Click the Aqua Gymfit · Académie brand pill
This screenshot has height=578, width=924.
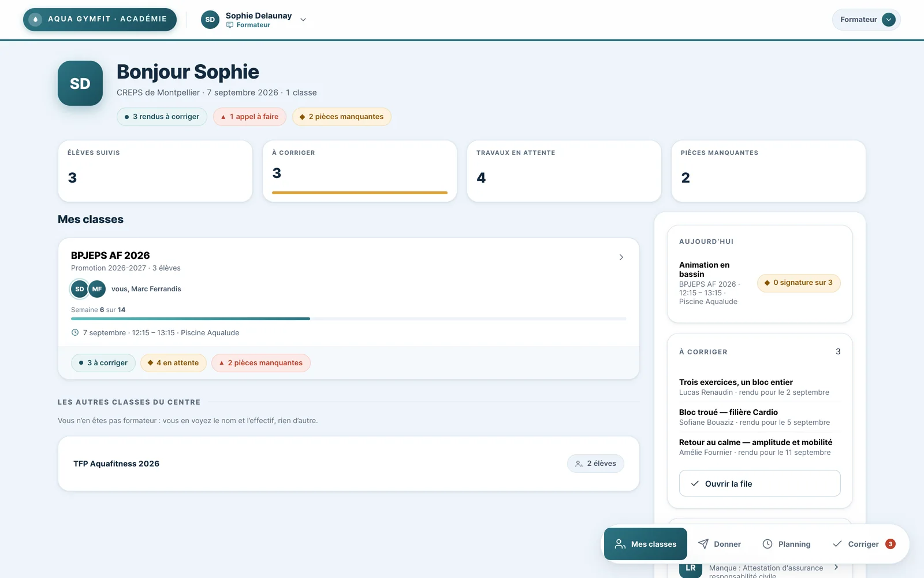100,19
